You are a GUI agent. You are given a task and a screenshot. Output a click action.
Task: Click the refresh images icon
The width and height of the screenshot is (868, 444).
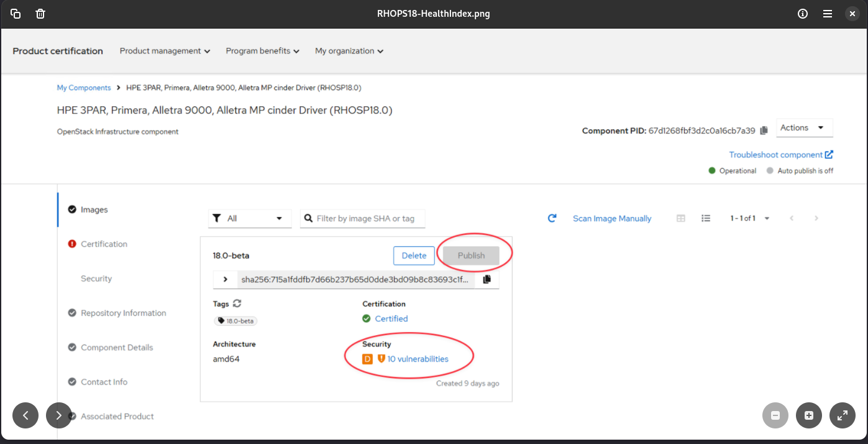click(552, 218)
